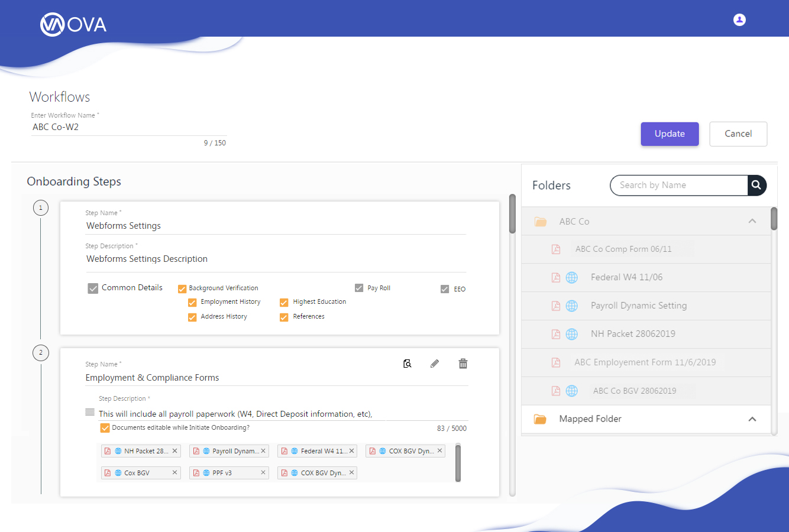789x532 pixels.
Task: Click the OVA logo
Action: click(73, 24)
